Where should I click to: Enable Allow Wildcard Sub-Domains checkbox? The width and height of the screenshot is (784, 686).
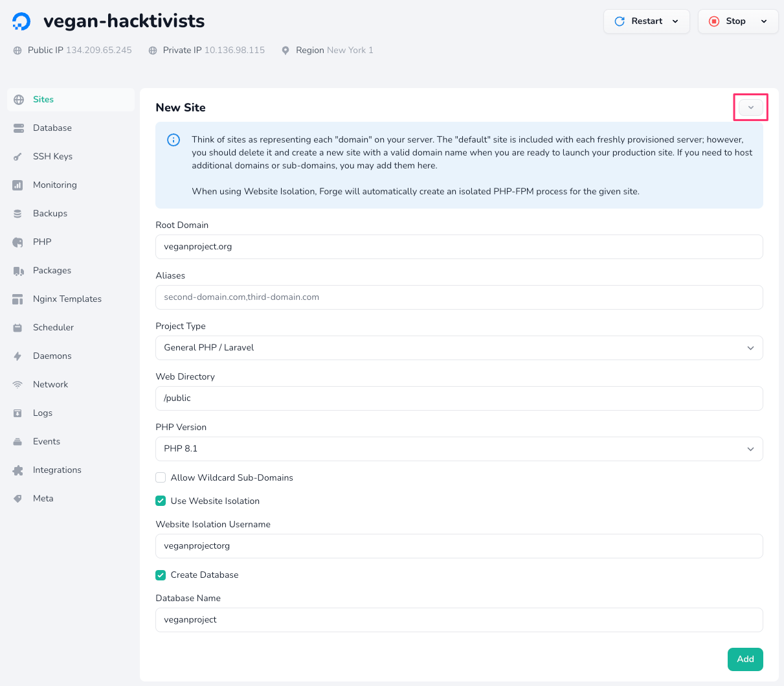pyautogui.click(x=161, y=477)
